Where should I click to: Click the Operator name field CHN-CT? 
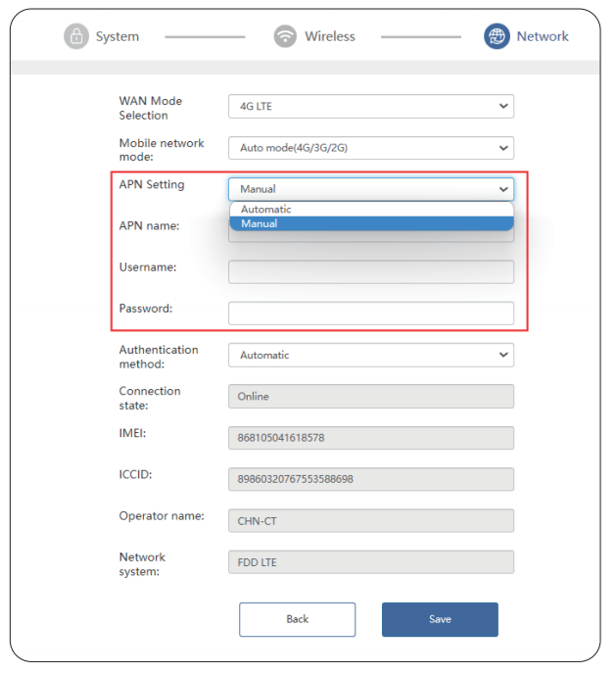[370, 520]
